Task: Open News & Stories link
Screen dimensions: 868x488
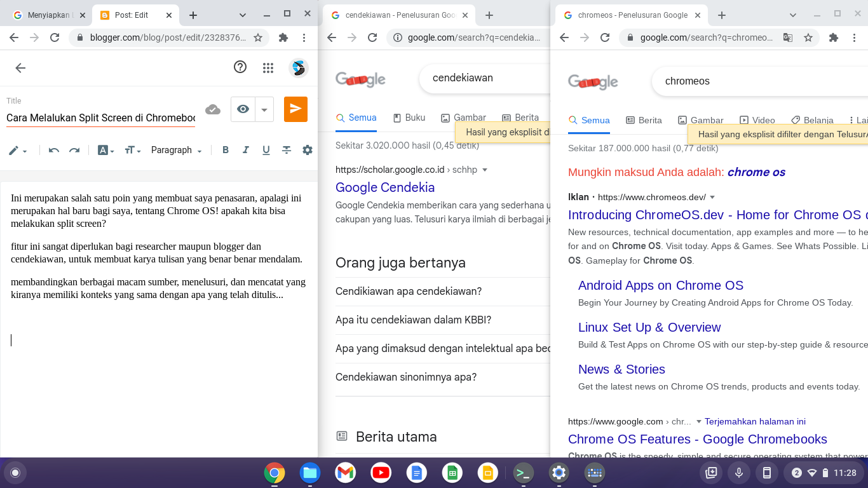Action: tap(621, 369)
